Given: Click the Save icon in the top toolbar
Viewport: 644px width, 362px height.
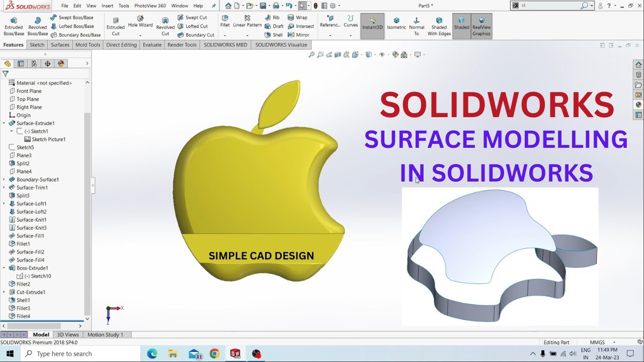Looking at the screenshot, I should click(264, 6).
